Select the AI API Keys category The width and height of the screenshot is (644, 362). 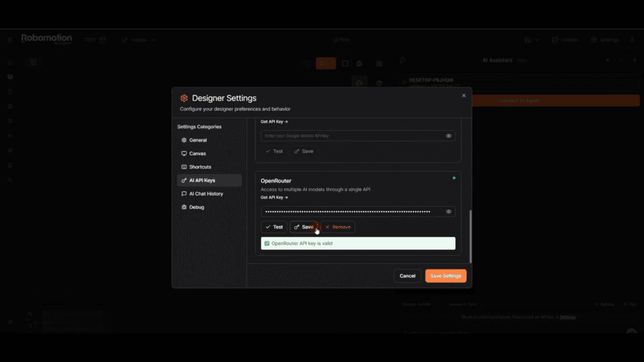pyautogui.click(x=209, y=180)
